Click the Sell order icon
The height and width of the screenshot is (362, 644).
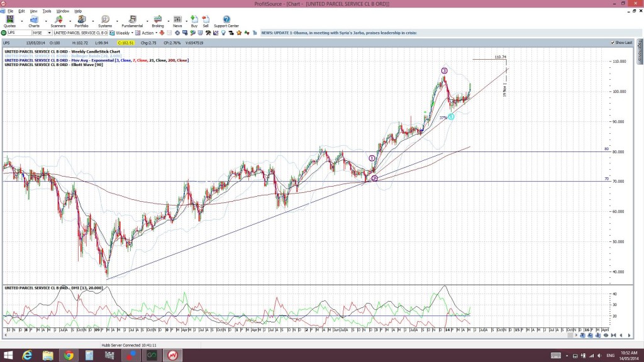(x=206, y=21)
